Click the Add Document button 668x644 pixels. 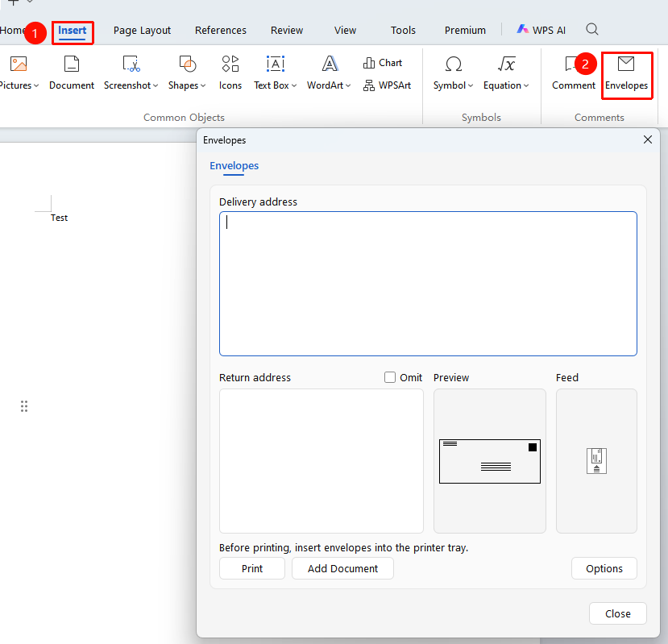342,568
